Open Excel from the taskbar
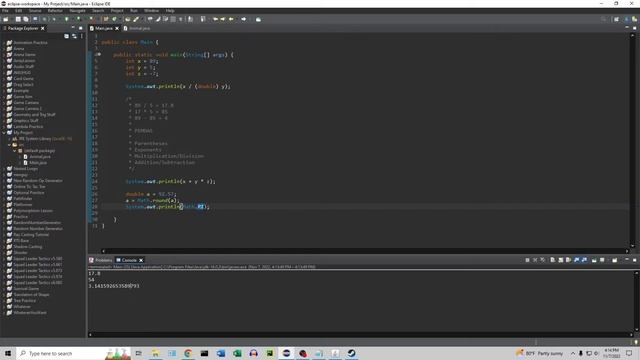Screen dimensions: 640x360 (x=237, y=353)
